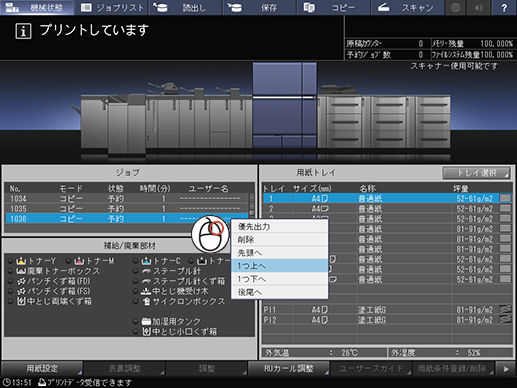Viewport: 517px width, 388px height.
Task: Select tray PI1 coated paper row
Action: click(x=387, y=310)
